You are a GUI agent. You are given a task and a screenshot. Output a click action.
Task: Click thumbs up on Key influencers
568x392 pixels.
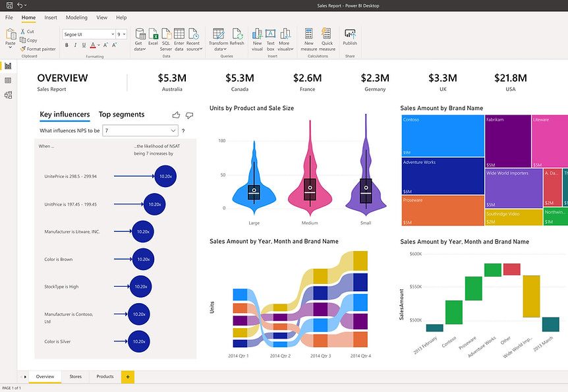coord(176,115)
